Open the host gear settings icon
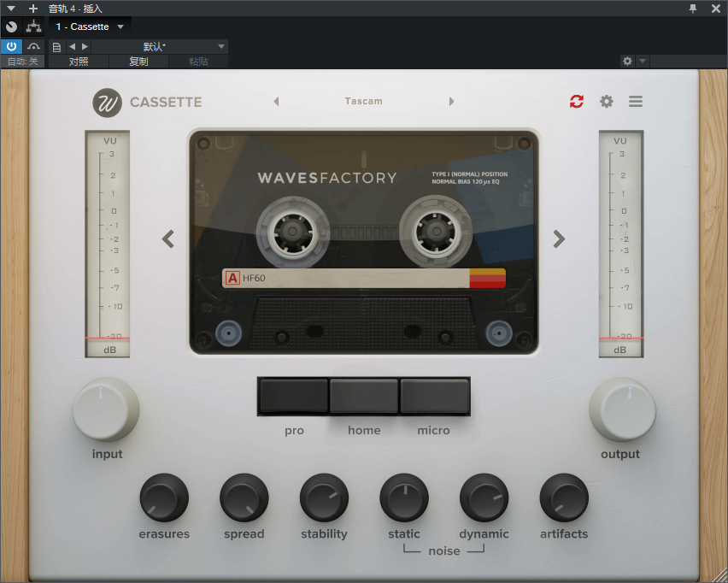 click(627, 61)
